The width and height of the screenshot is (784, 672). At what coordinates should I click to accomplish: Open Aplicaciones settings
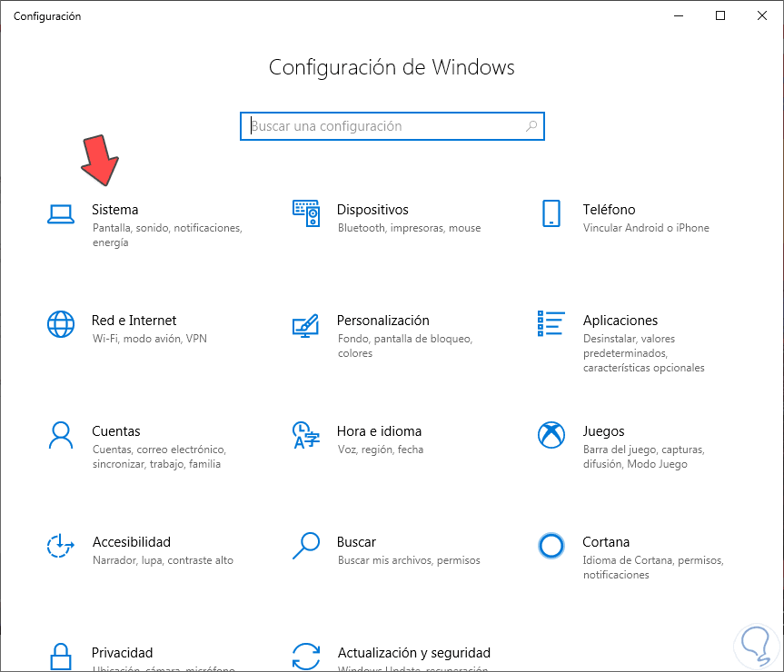point(620,321)
